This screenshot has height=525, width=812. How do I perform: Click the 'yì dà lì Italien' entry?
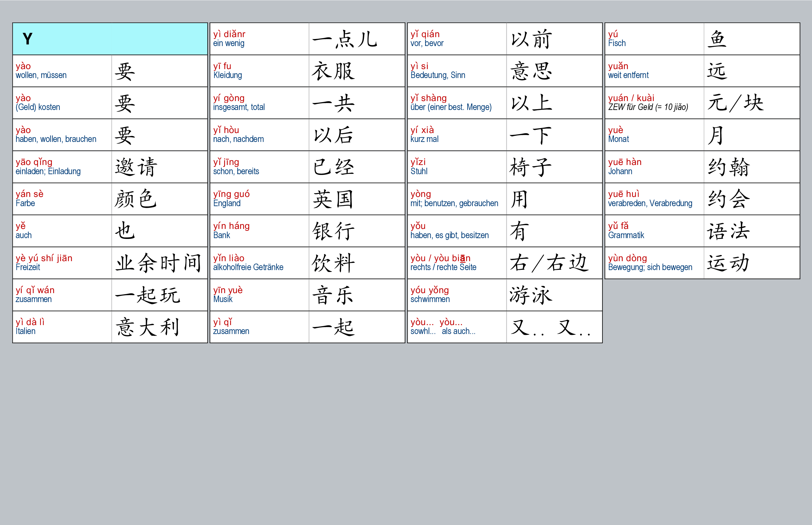[x=62, y=327]
